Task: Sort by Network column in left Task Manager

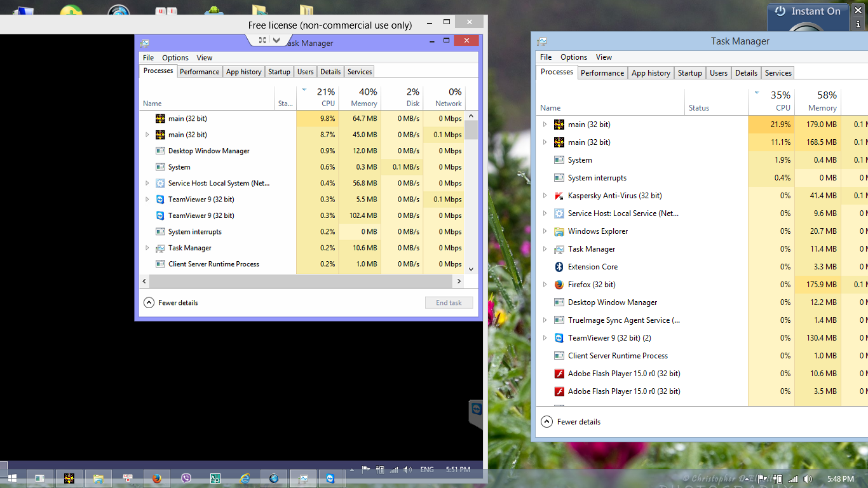Action: [444, 98]
